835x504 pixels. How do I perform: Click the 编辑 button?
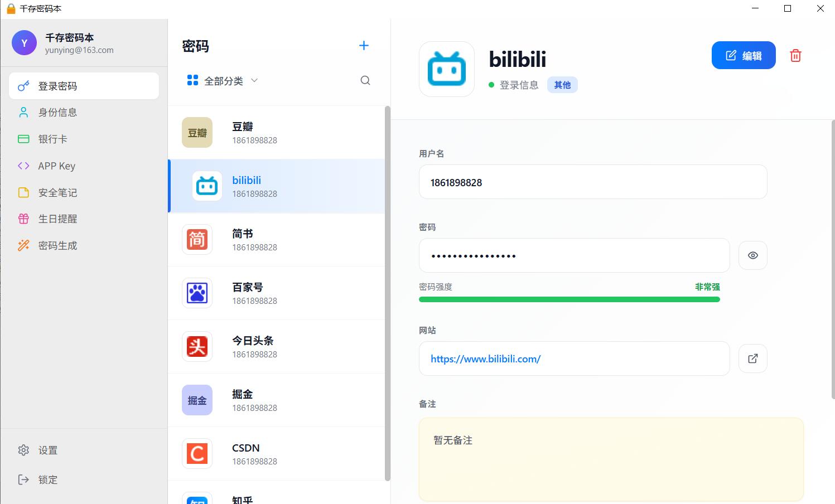(743, 55)
